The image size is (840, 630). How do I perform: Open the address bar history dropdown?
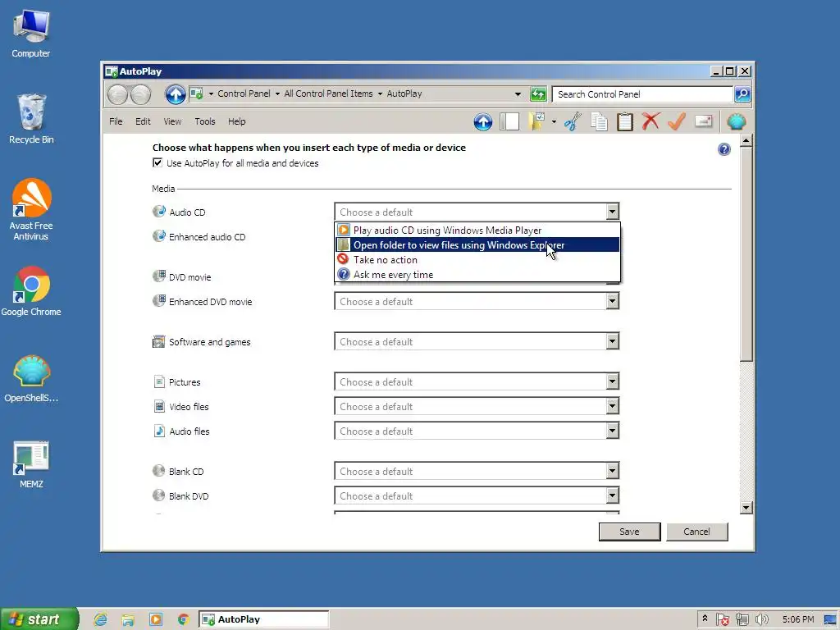[x=518, y=94]
